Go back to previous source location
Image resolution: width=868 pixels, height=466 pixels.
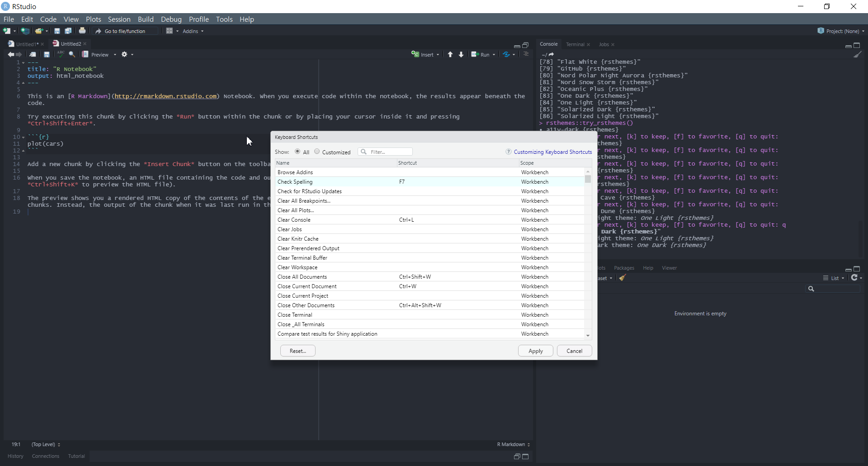[10, 55]
